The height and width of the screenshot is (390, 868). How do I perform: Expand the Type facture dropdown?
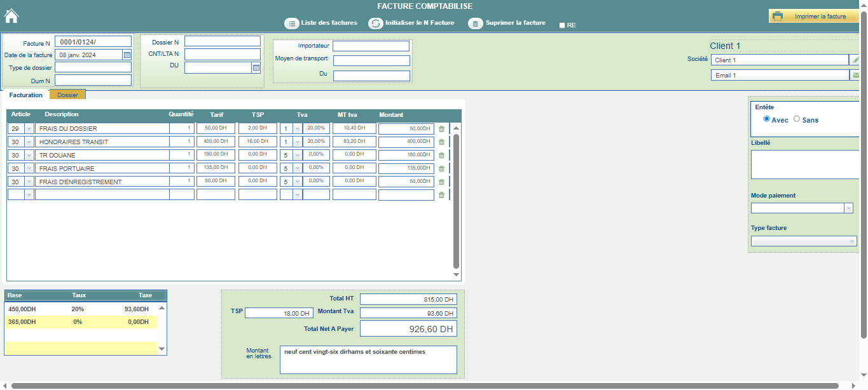(852, 241)
